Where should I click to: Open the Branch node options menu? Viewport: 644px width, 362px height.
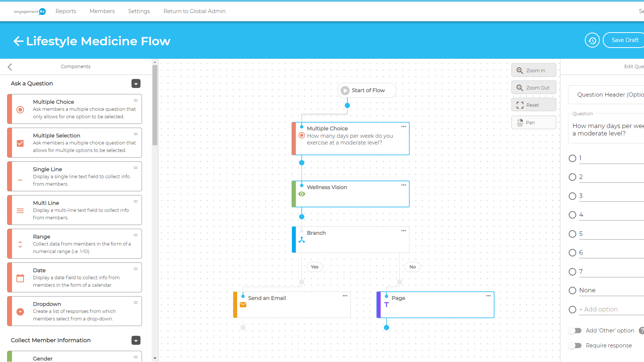pos(403,231)
